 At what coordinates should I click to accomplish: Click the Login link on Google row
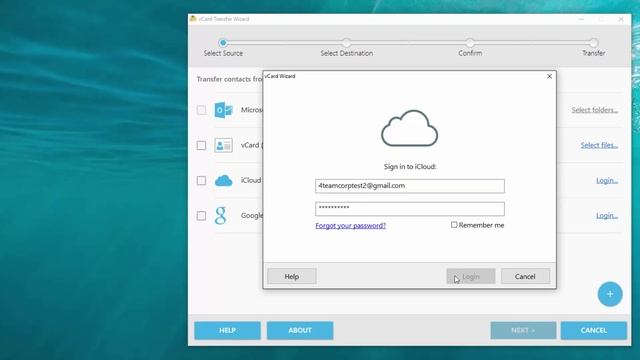pos(607,215)
